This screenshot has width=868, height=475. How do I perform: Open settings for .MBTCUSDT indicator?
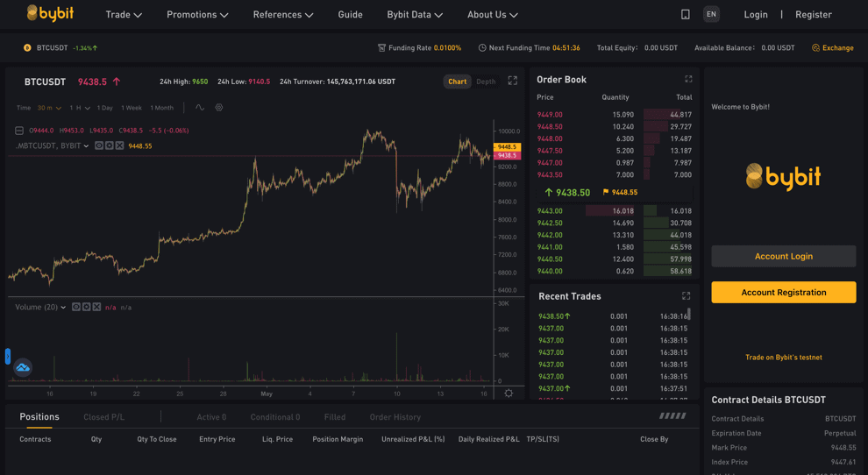pyautogui.click(x=109, y=145)
